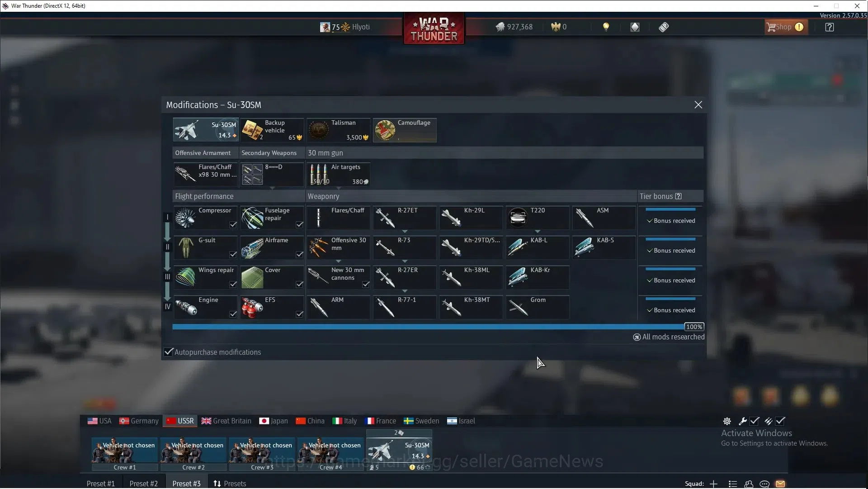Open the Presets switcher
Screen dimensions: 868x489
coord(230,484)
